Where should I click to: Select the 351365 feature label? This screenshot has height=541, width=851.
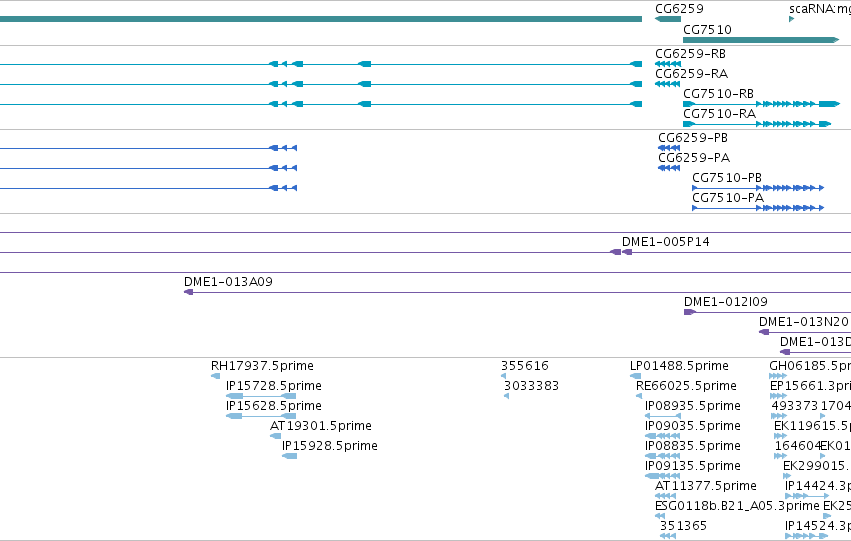point(683,526)
